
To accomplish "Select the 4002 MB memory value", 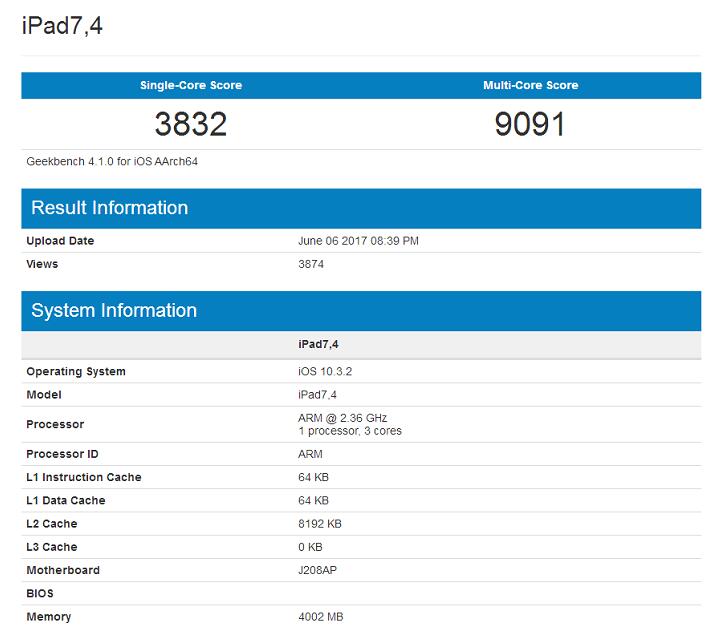I will [x=320, y=617].
